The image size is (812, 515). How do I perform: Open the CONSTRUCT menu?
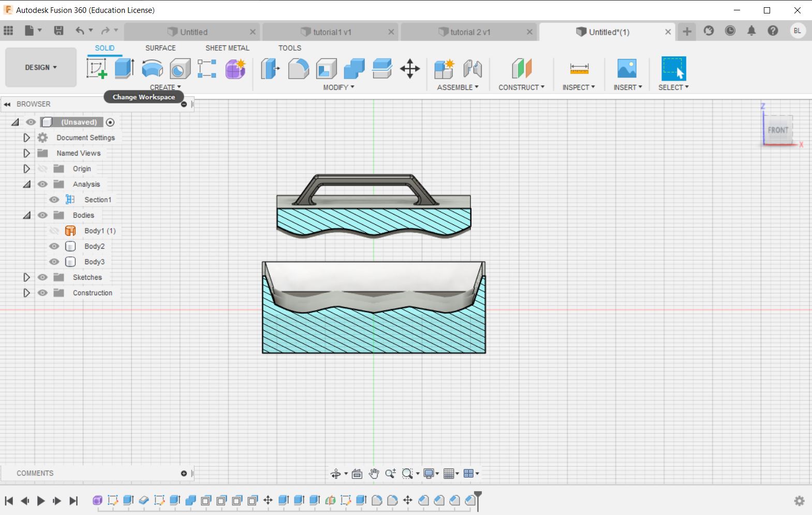(x=522, y=87)
